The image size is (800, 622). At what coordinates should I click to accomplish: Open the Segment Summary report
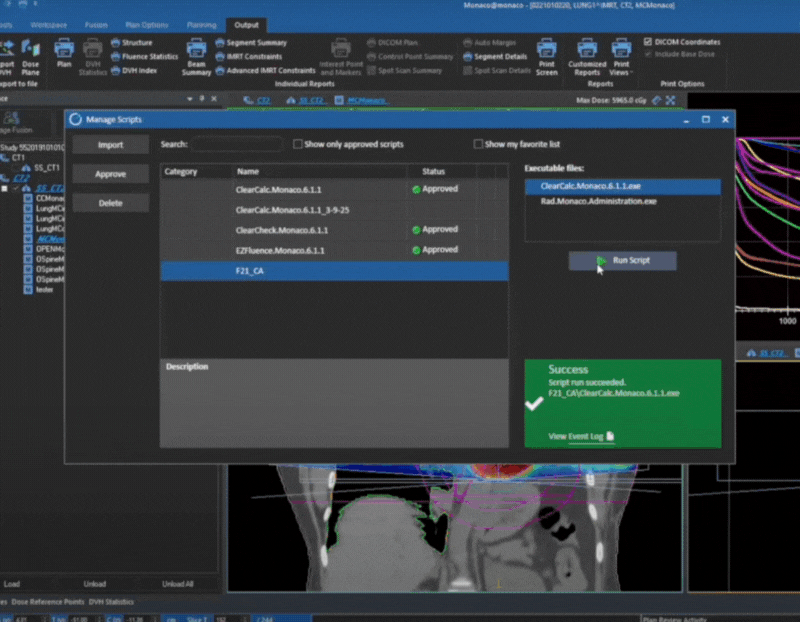pyautogui.click(x=251, y=43)
